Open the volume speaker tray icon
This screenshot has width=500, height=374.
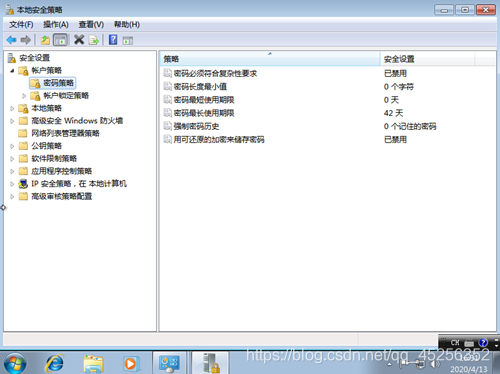[x=435, y=364]
